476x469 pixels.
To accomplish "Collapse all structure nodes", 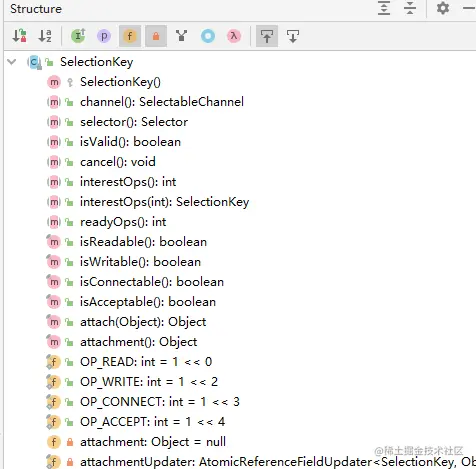I will pyautogui.click(x=410, y=8).
